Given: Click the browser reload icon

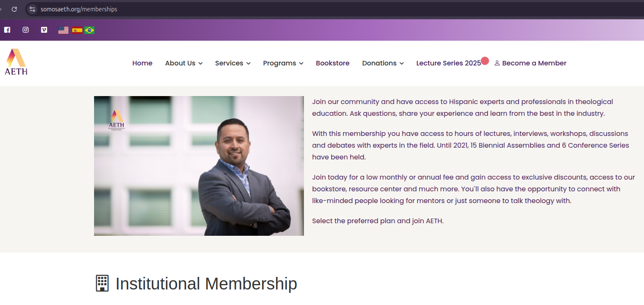Looking at the screenshot, I should (14, 9).
